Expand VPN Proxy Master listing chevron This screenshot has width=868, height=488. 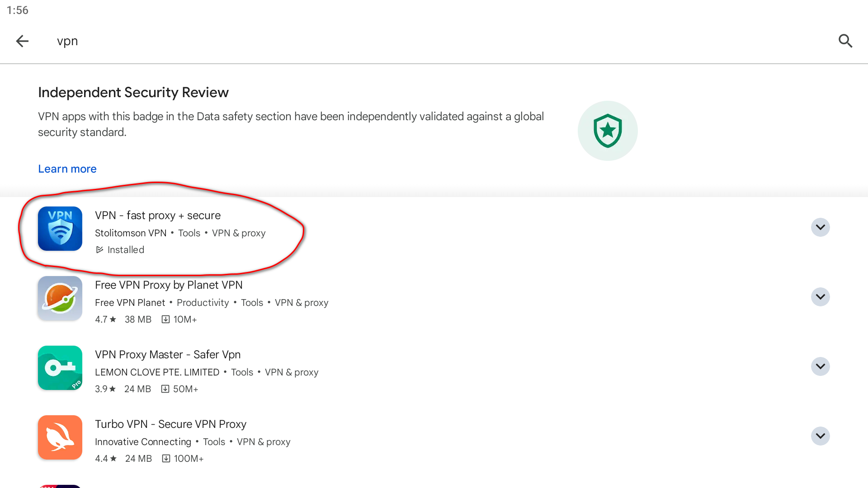click(820, 366)
